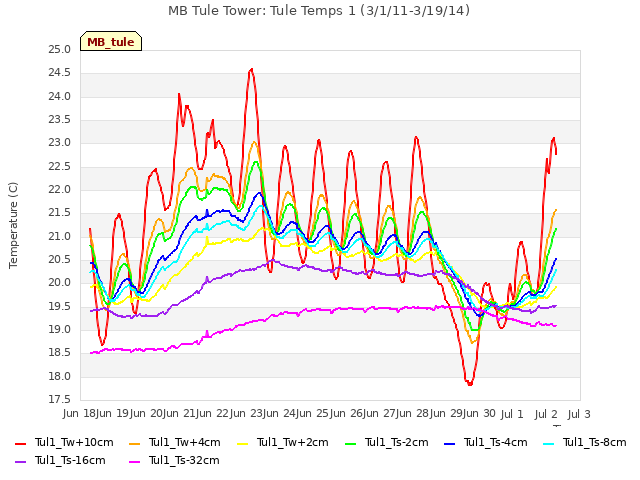Click the 23.0 y-axis tick label
This screenshot has height=480, width=640.
click(60, 143)
